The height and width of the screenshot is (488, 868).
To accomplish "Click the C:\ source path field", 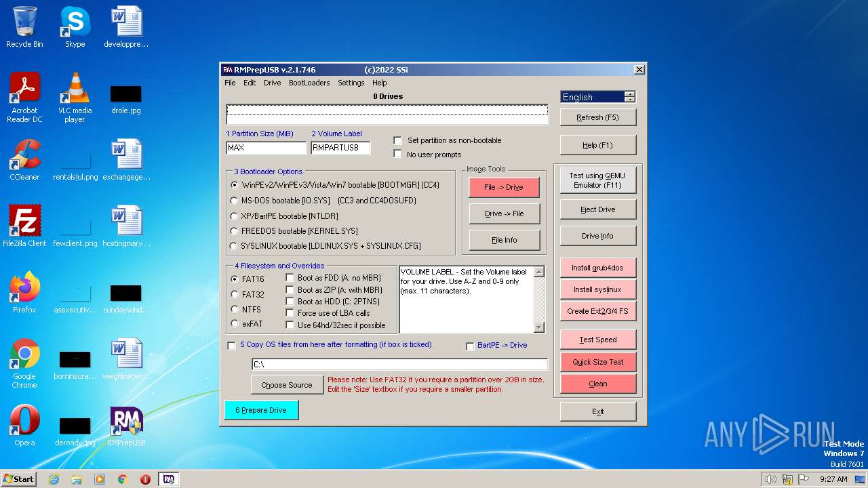I will (x=399, y=364).
